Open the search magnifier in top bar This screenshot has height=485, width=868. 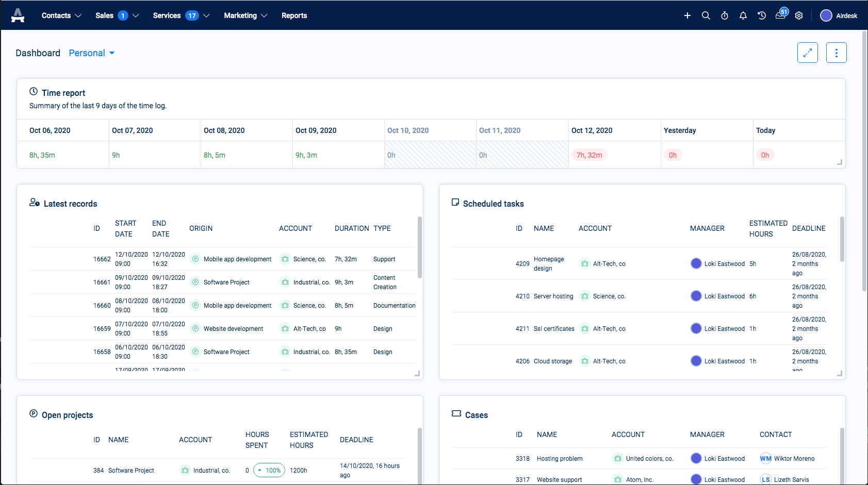[706, 15]
